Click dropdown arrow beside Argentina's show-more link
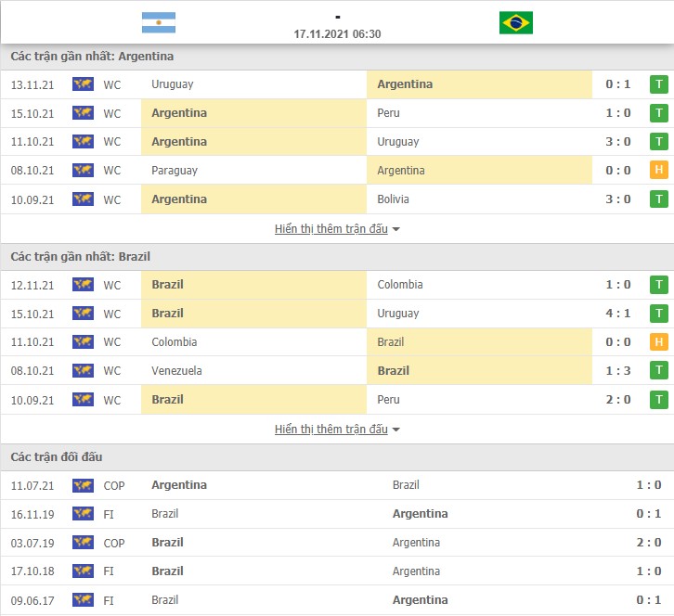 [395, 229]
